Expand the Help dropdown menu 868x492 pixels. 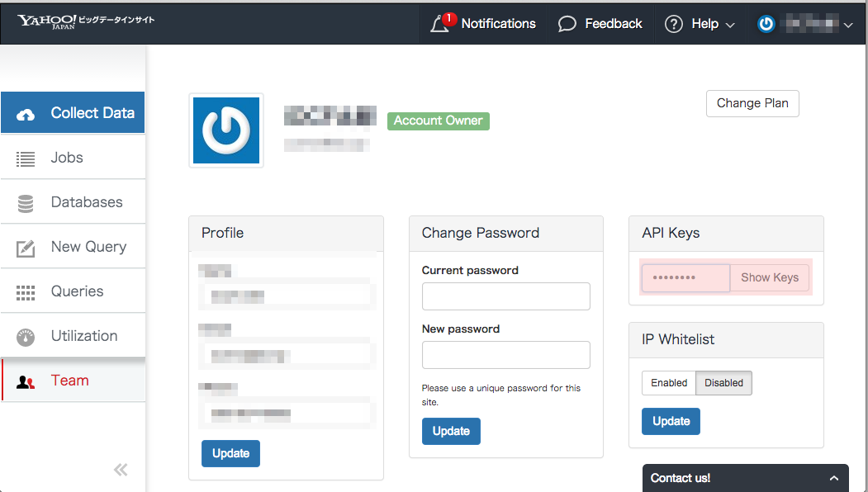(x=700, y=24)
